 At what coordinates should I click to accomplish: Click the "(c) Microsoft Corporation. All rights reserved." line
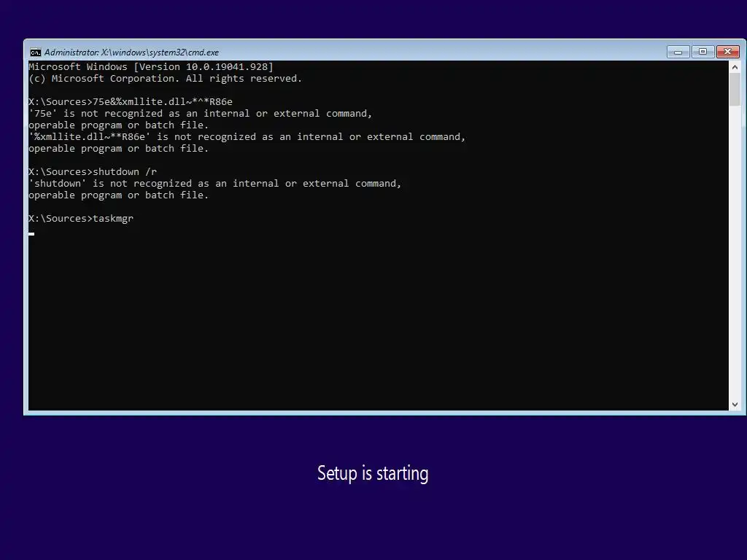(x=166, y=79)
